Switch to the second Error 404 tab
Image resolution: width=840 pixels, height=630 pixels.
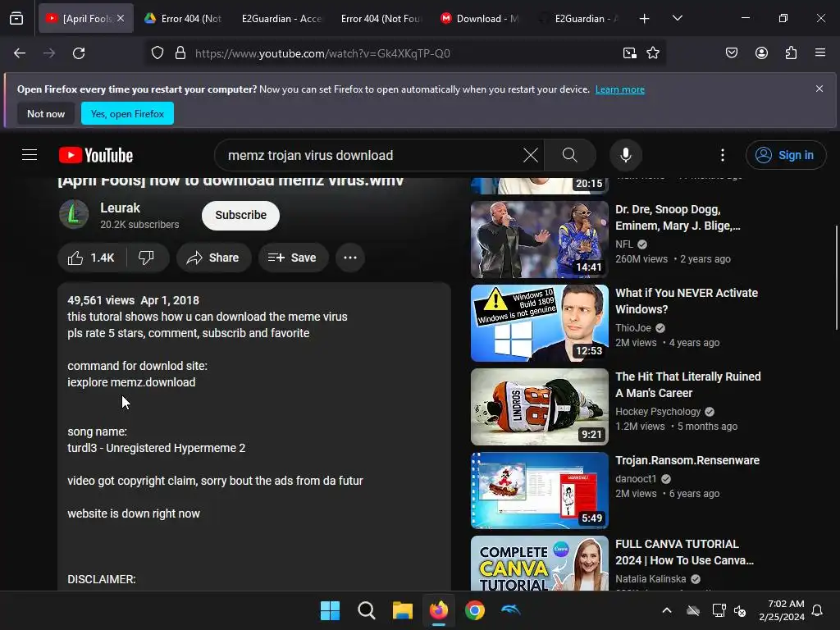pyautogui.click(x=381, y=19)
